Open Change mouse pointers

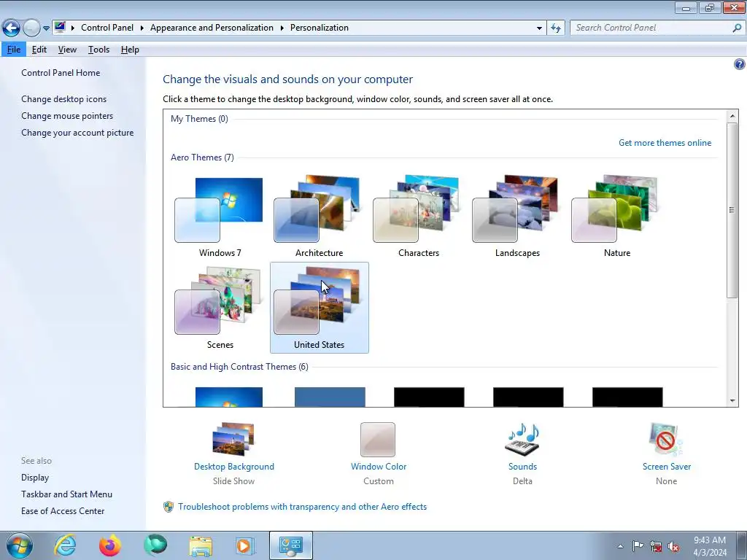(67, 116)
